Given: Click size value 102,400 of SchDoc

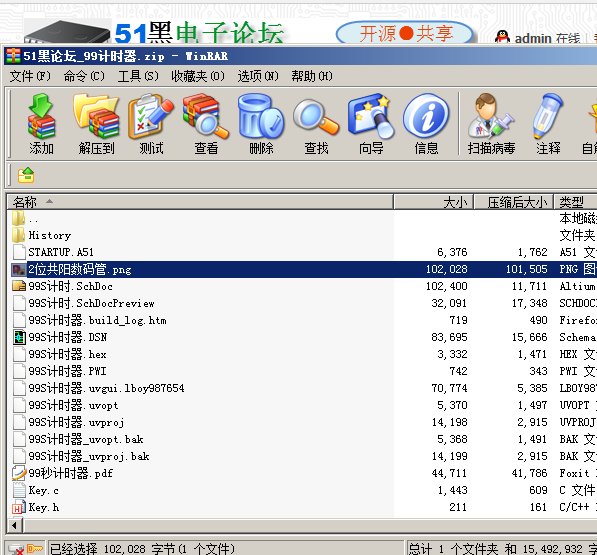Looking at the screenshot, I should click(447, 286).
